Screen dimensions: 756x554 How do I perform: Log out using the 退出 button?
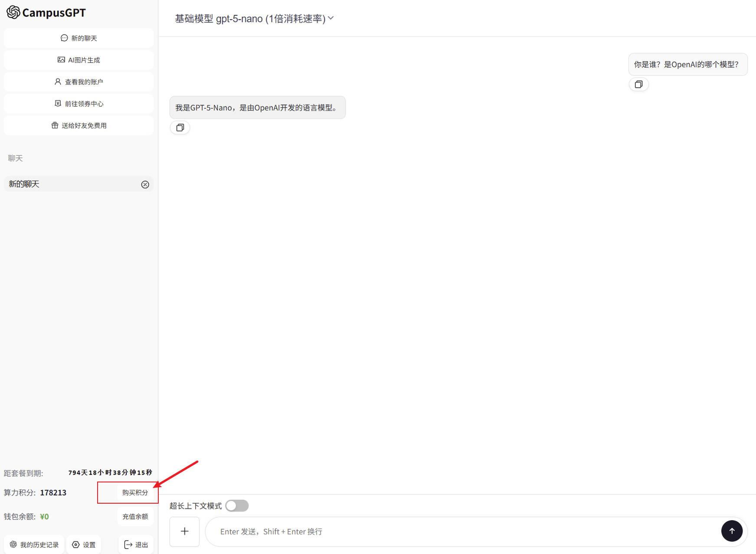click(136, 544)
